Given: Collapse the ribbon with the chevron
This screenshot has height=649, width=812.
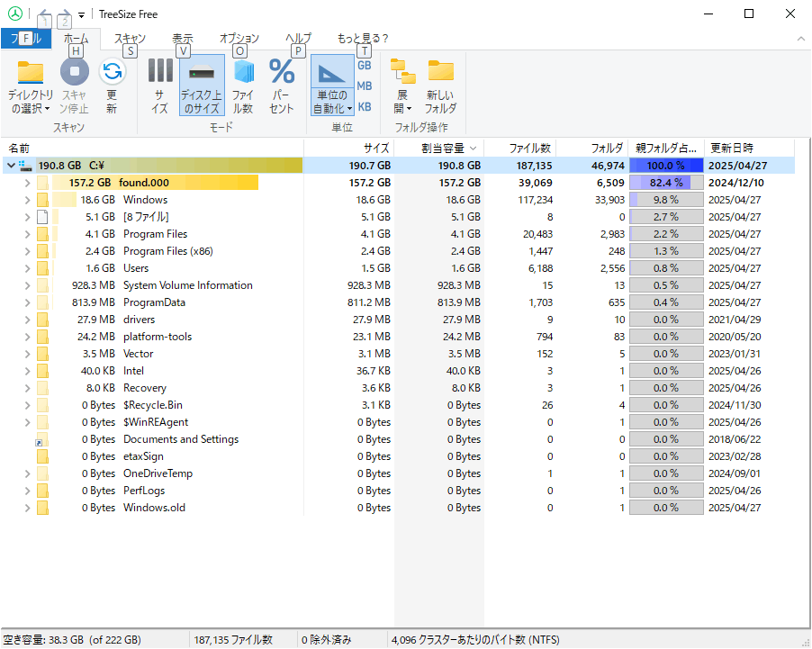Looking at the screenshot, I should coord(800,39).
